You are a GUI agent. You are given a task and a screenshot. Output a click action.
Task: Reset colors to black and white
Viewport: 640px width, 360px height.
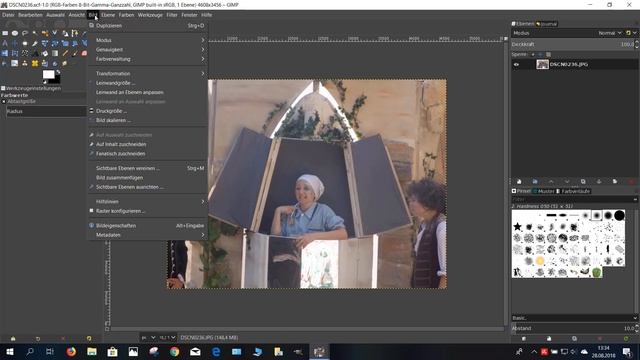pos(45,82)
